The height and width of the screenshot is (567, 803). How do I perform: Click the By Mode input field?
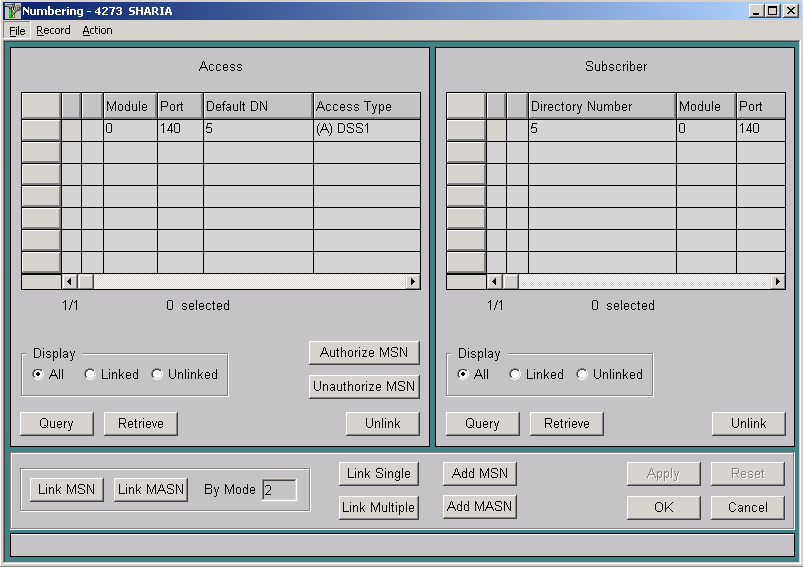point(279,490)
